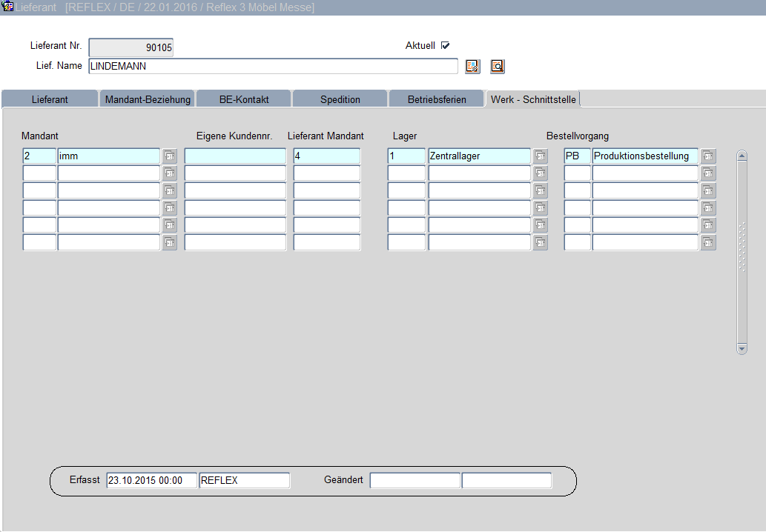
Task: Click Lager lookup icon in second row
Action: pos(540,173)
